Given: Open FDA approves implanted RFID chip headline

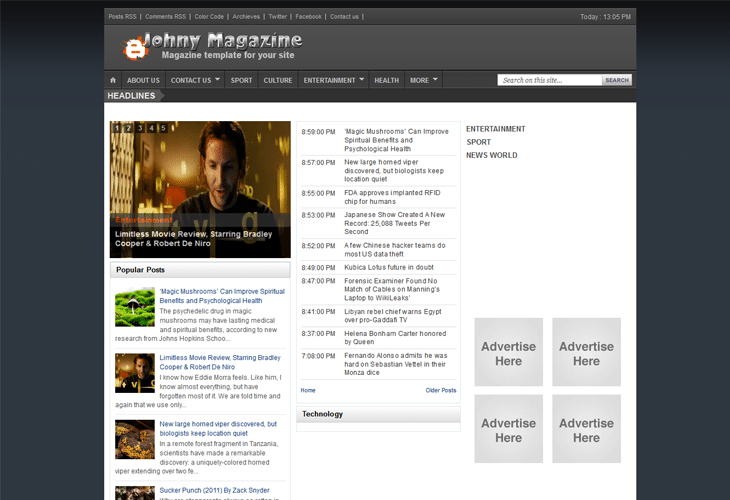Looking at the screenshot, I should tap(392, 197).
